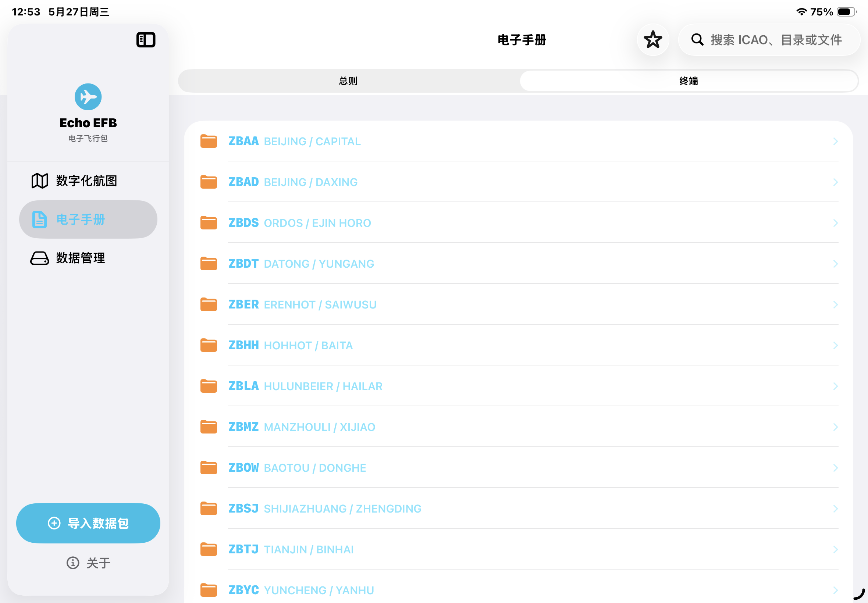Open ZBDT DATONG / YUNGANG
868x603 pixels.
coord(519,264)
